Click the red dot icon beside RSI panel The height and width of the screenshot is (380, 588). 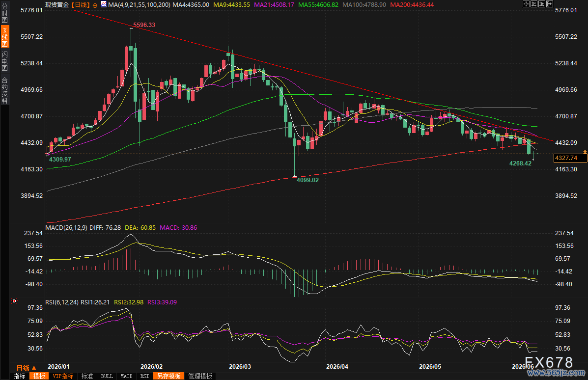(14, 301)
